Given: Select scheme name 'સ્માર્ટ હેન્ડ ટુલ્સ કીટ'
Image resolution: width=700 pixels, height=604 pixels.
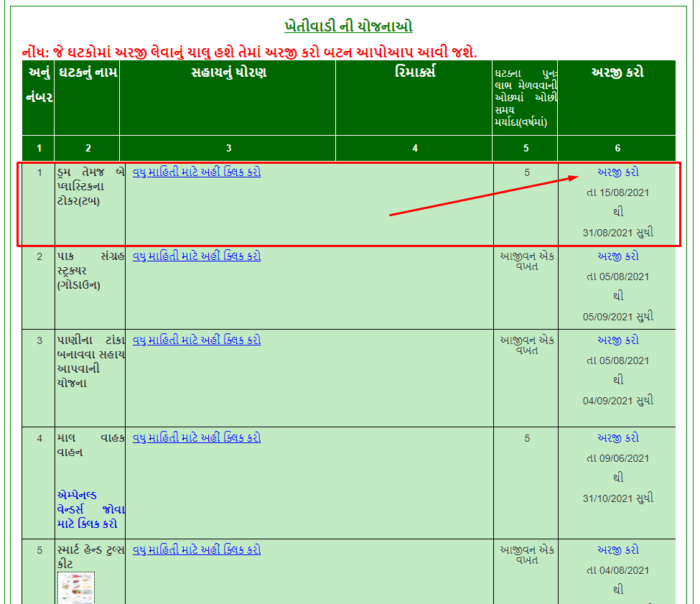Looking at the screenshot, I should (x=90, y=557).
